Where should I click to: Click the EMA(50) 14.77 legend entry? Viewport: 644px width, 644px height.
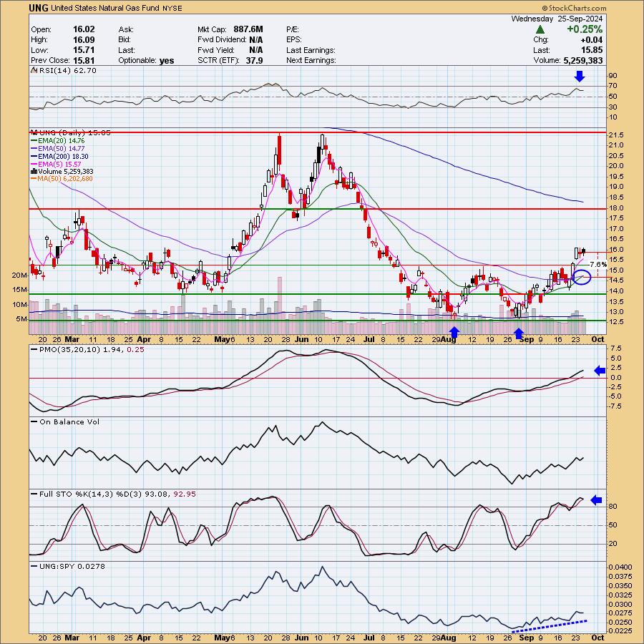(x=62, y=149)
